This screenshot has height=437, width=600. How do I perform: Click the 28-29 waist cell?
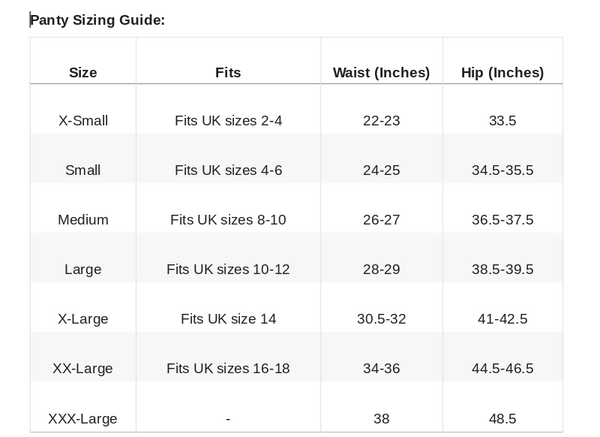(381, 269)
